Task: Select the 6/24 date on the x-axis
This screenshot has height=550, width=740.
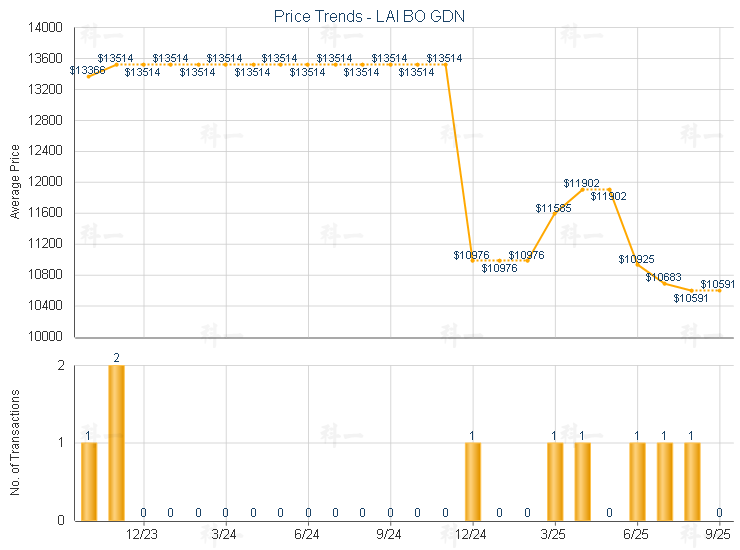Action: point(308,536)
